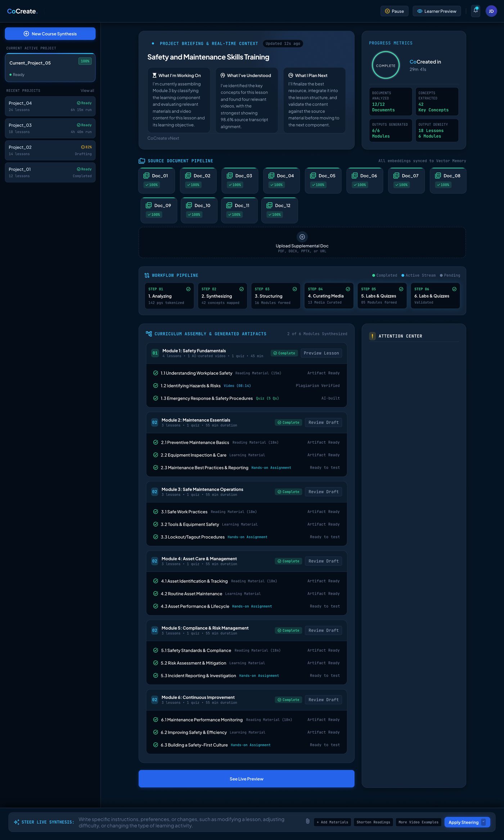Click Step 01 Analyzing workflow card
504x840 pixels.
(169, 296)
